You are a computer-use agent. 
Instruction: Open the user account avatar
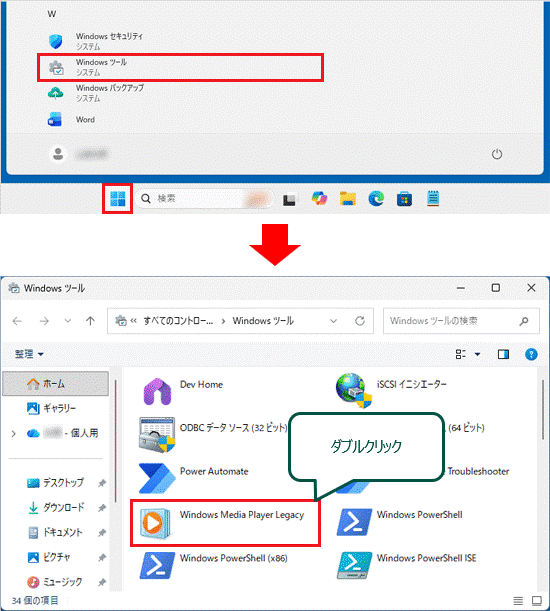(x=58, y=154)
